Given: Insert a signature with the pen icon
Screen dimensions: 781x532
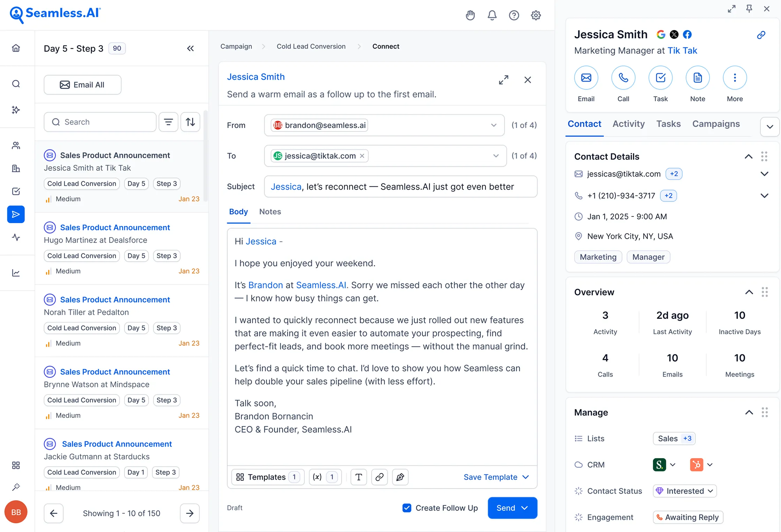Looking at the screenshot, I should point(400,477).
